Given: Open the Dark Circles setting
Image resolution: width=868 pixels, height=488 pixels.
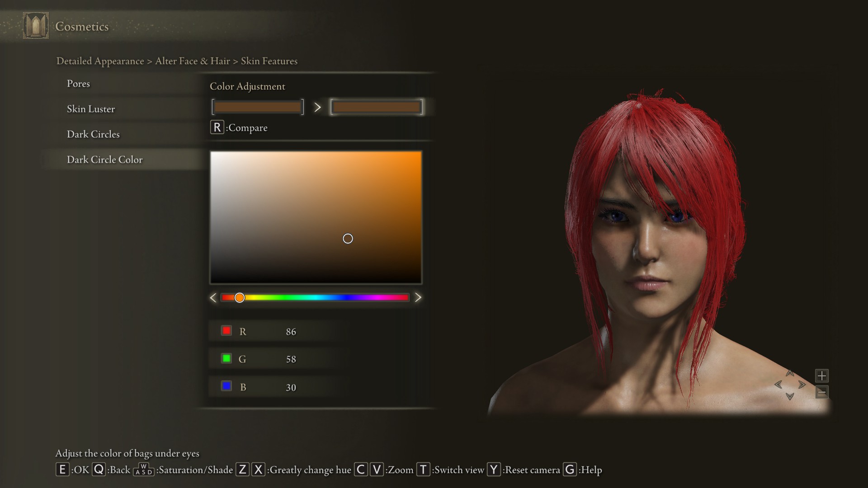Looking at the screenshot, I should (x=93, y=134).
